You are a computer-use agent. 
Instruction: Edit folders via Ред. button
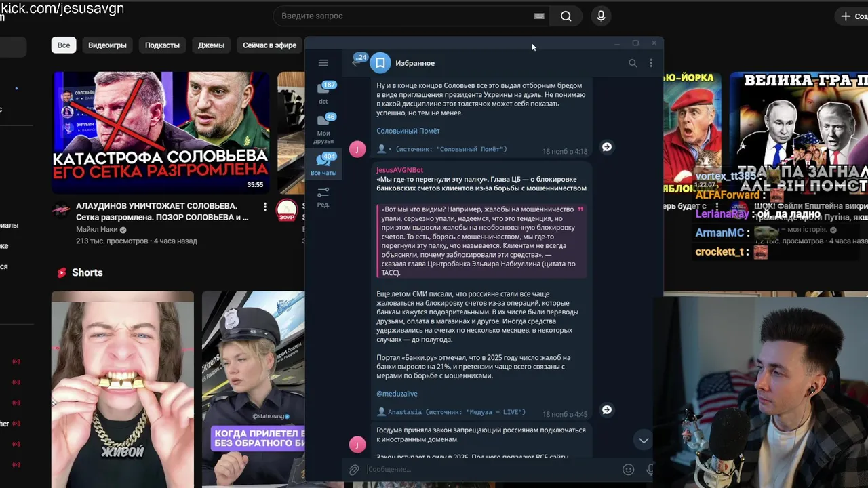click(x=323, y=197)
